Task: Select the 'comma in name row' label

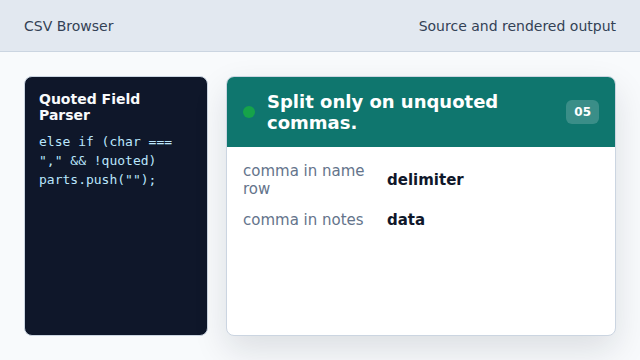Action: (304, 180)
